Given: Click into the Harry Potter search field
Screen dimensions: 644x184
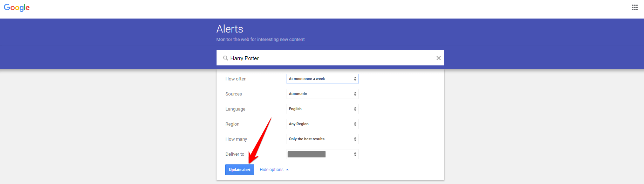Looking at the screenshot, I should [330, 58].
